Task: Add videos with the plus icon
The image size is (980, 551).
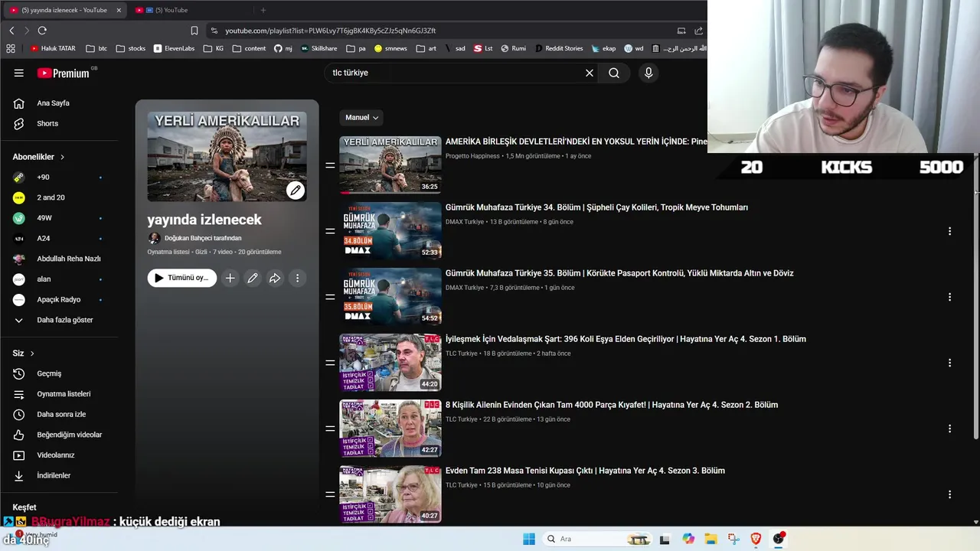Action: [x=230, y=278]
